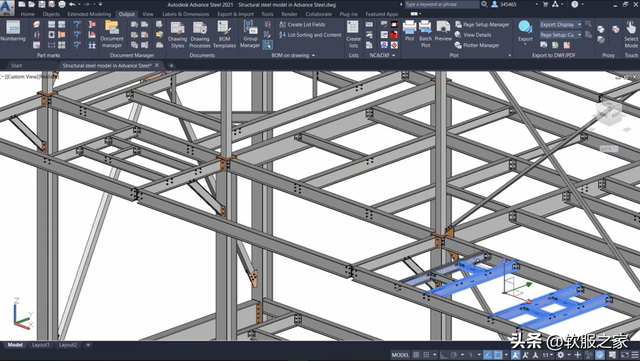
Task: Open the quick access toolbar customize arrow
Action: (100, 4)
